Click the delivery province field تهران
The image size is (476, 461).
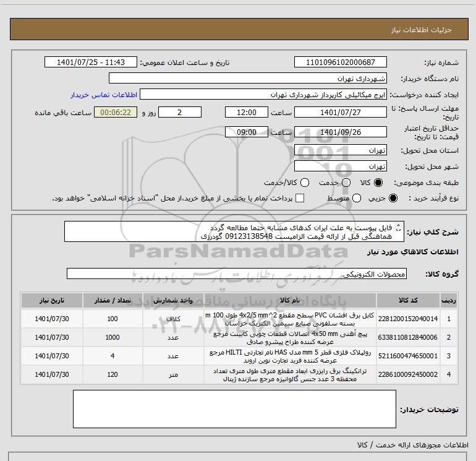coord(340,150)
